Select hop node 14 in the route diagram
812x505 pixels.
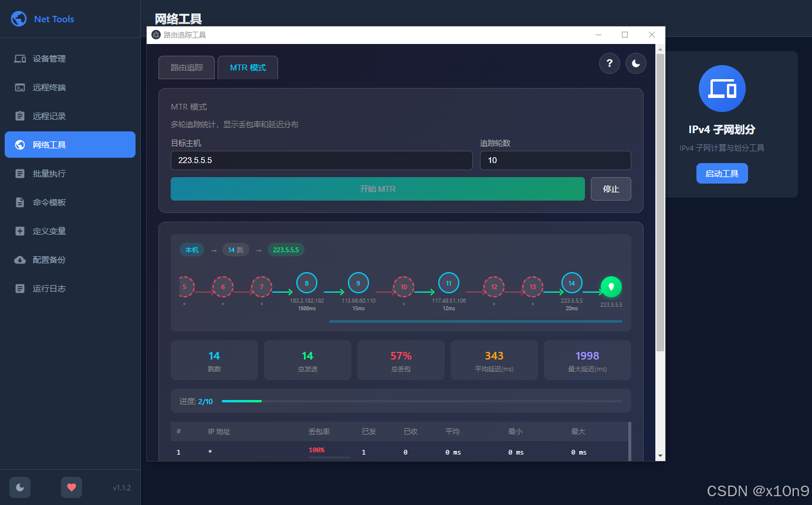coord(572,283)
